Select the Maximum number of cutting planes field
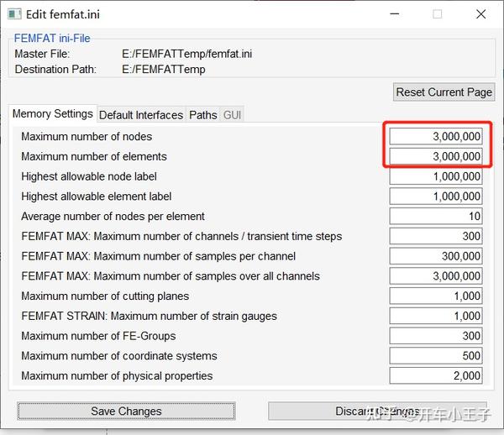The height and width of the screenshot is (435, 504). click(436, 296)
